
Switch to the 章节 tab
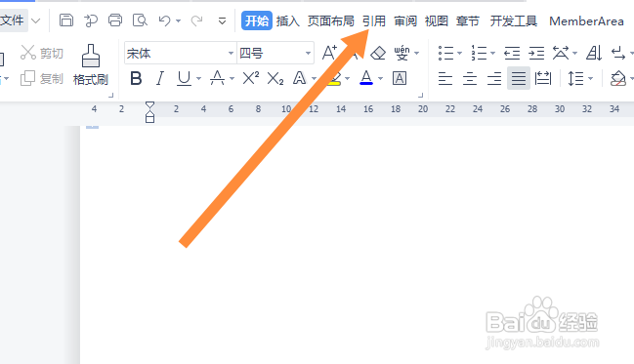click(468, 21)
